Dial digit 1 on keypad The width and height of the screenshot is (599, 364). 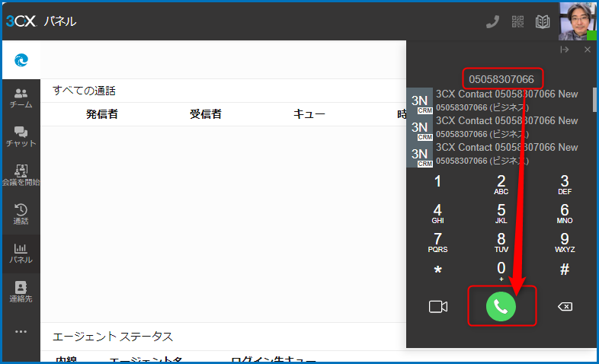pos(437,181)
